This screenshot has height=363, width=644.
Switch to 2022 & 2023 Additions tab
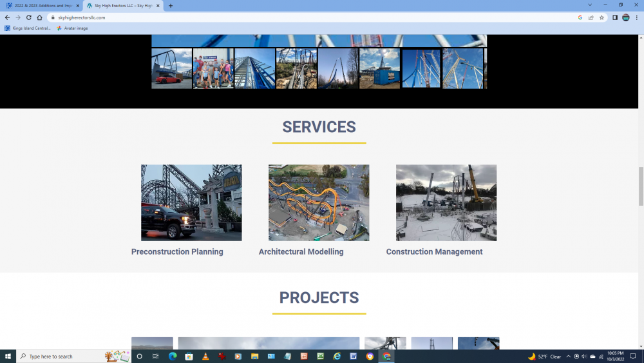(x=42, y=6)
